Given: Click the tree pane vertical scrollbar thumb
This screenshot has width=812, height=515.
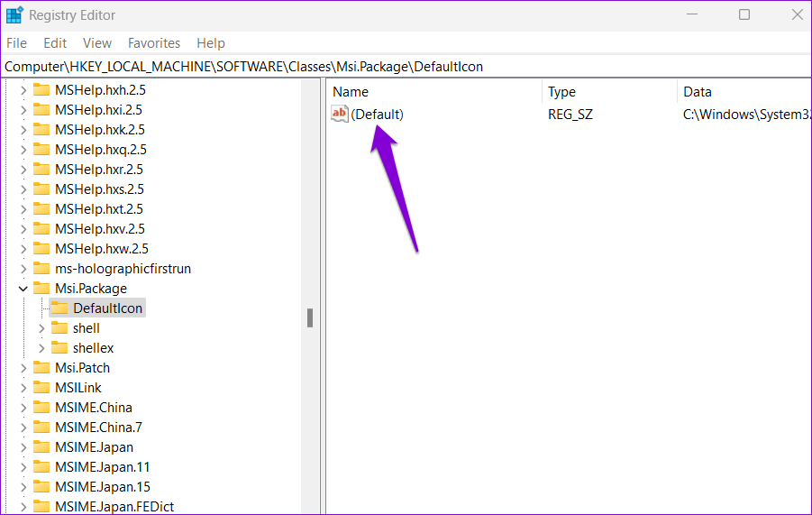Looking at the screenshot, I should click(x=309, y=317).
